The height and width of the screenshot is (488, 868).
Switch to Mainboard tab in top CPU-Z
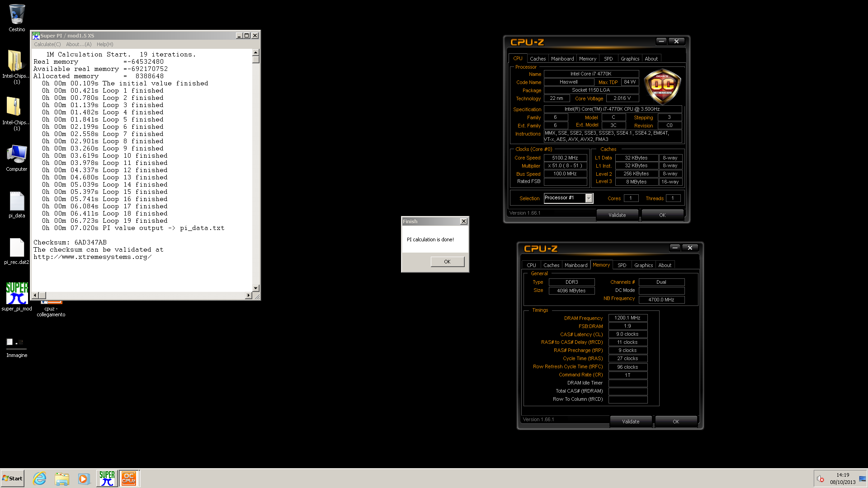coord(562,59)
